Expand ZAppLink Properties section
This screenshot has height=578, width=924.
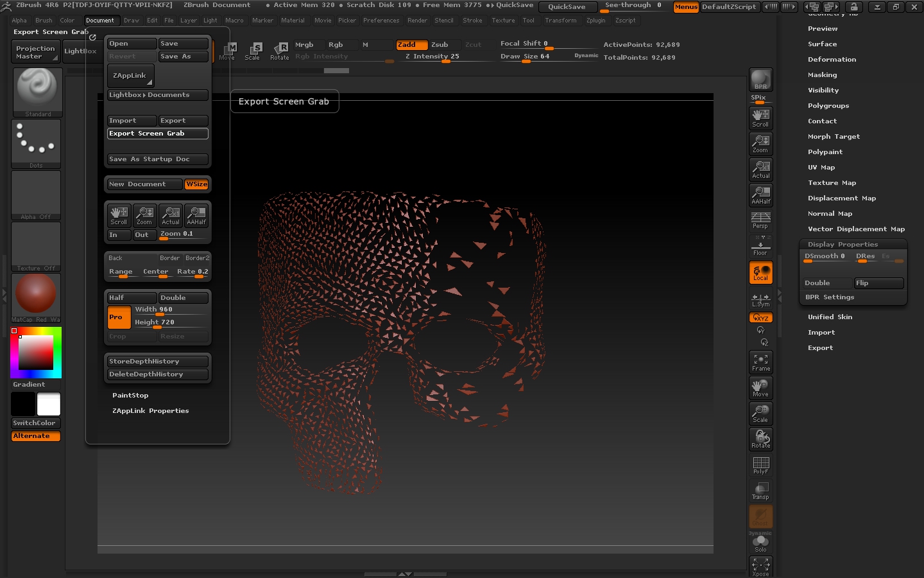tap(151, 411)
